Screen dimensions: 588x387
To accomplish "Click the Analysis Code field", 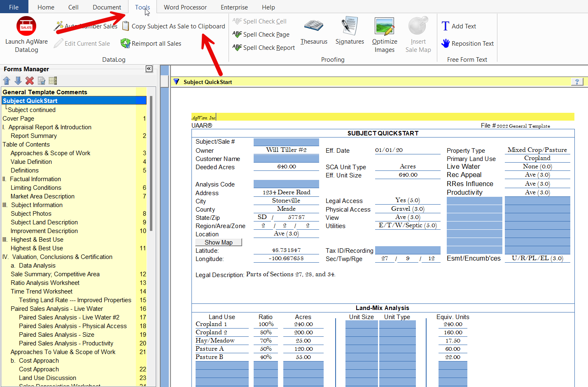I will (286, 184).
